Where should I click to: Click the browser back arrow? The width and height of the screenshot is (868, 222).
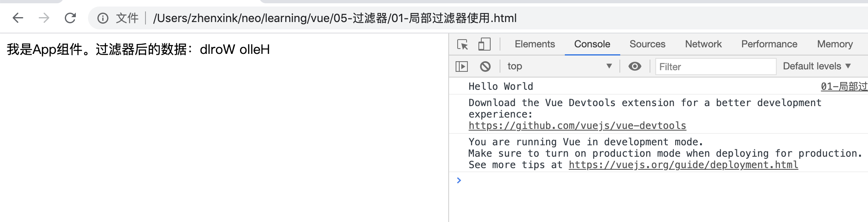18,18
